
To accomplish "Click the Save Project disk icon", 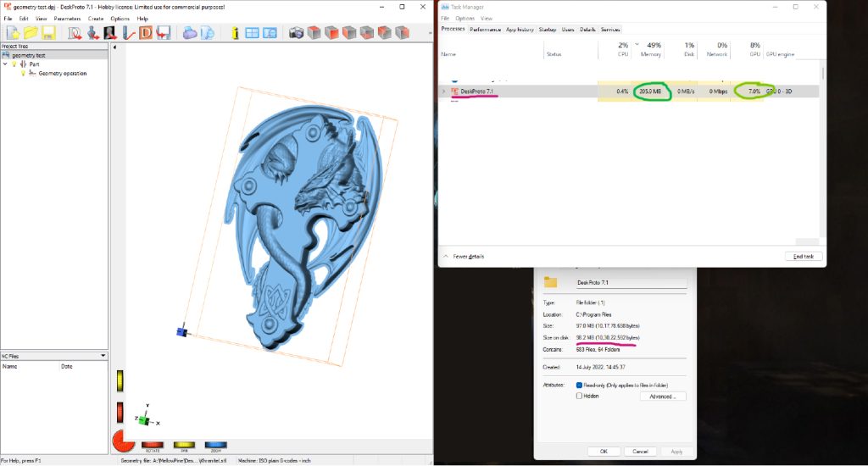I will click(x=48, y=33).
